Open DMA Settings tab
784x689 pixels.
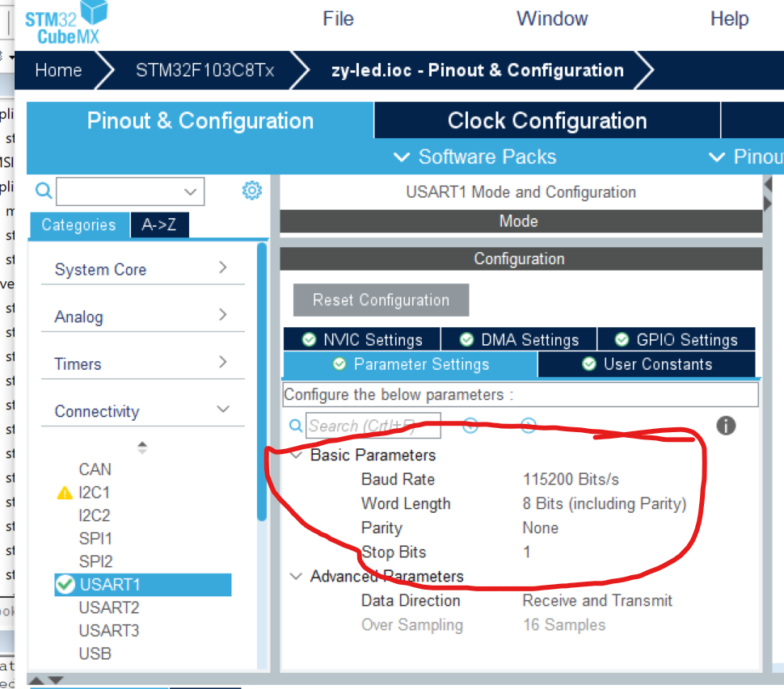pyautogui.click(x=519, y=340)
